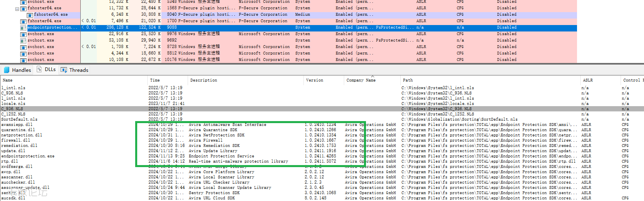The width and height of the screenshot is (644, 201).
Task: Click 'Avira URL Checker Library' description
Action: point(219,182)
